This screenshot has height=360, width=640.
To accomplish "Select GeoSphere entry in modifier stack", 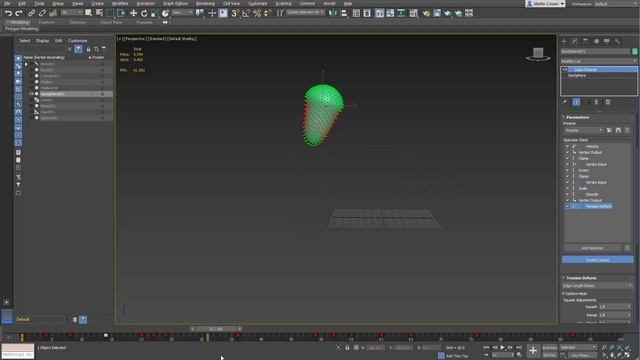I will [577, 76].
